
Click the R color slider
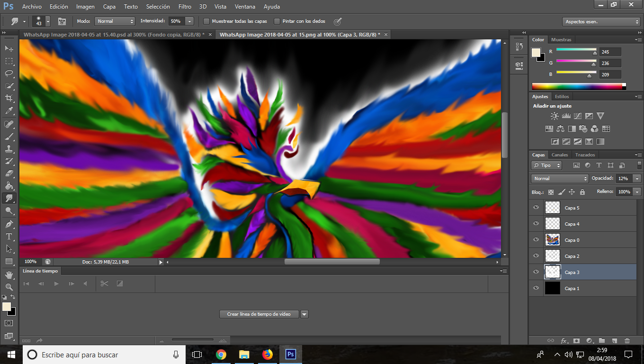pos(576,50)
